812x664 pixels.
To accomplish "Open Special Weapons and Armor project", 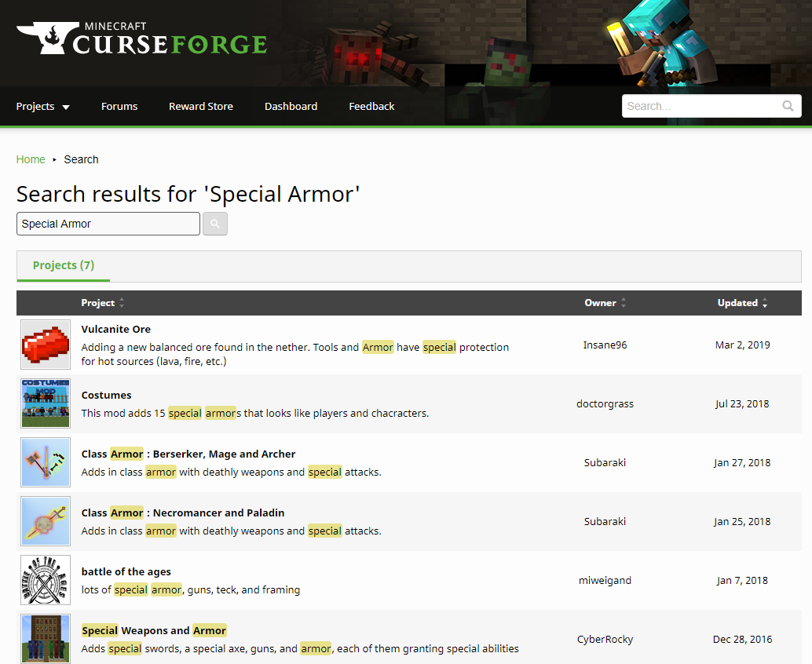I will [154, 630].
